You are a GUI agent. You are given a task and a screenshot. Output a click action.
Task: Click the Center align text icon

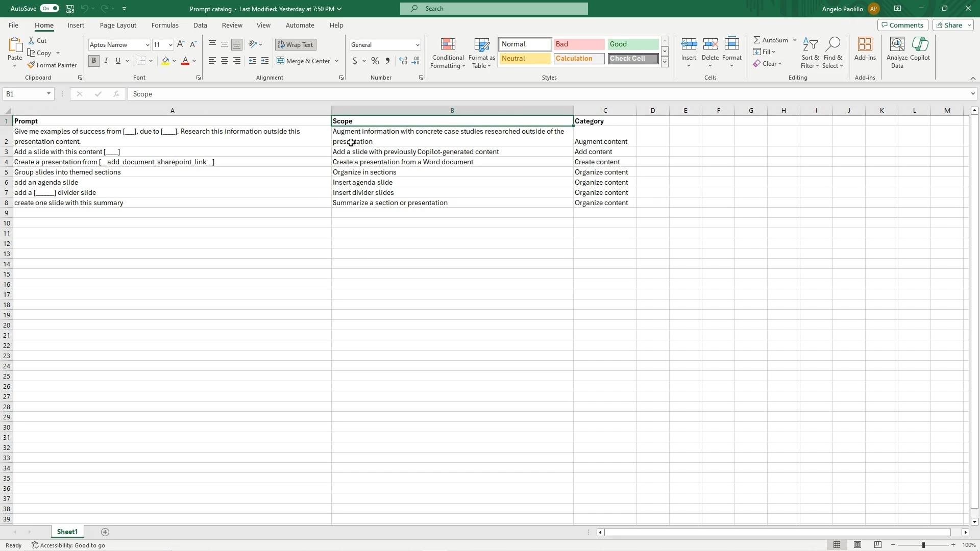coord(225,61)
